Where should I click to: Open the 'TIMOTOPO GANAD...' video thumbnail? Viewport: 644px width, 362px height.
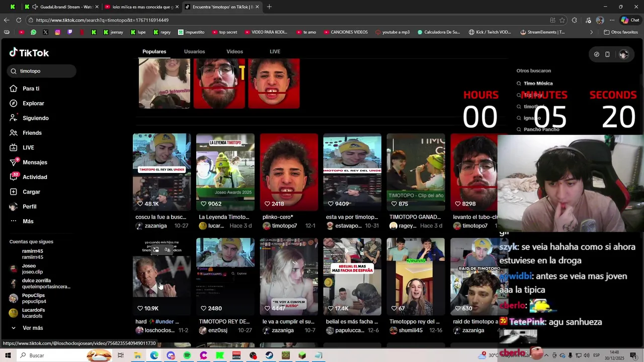[x=416, y=172]
